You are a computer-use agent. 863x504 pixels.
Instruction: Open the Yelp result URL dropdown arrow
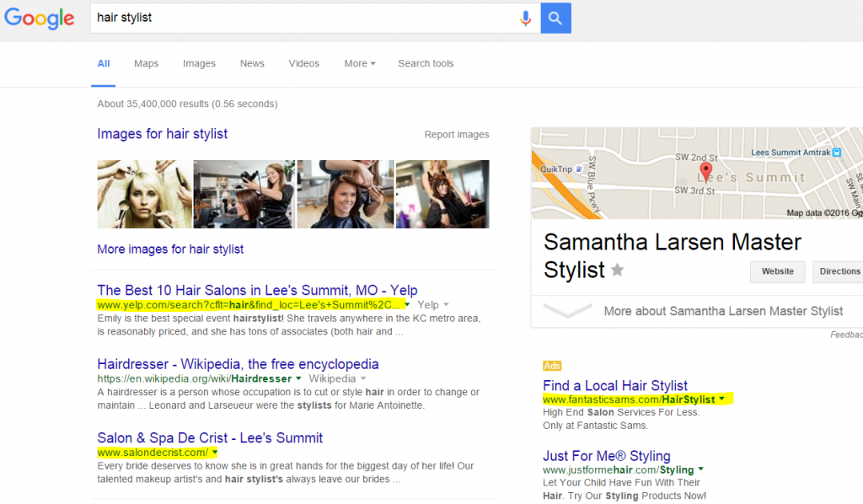tap(407, 304)
